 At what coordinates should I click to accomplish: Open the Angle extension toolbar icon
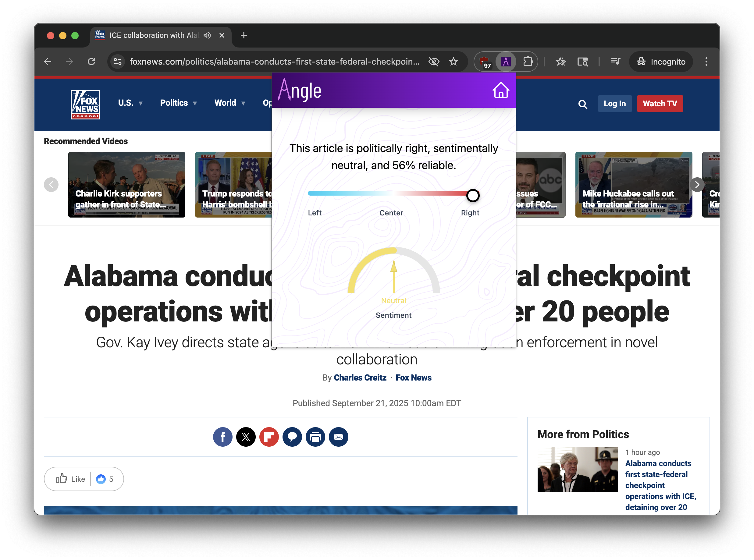click(x=506, y=61)
